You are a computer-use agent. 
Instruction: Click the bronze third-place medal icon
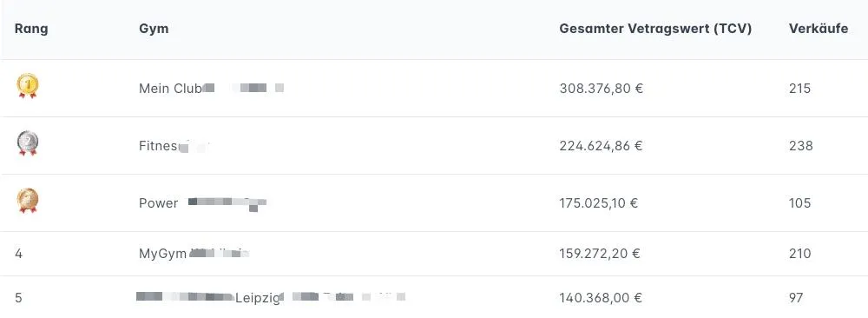28,201
